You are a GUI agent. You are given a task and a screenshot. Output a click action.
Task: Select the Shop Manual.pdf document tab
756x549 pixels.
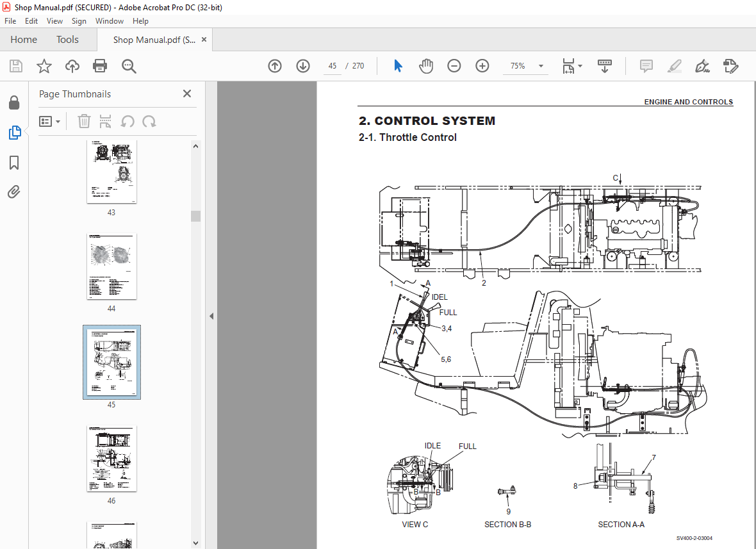click(x=154, y=40)
